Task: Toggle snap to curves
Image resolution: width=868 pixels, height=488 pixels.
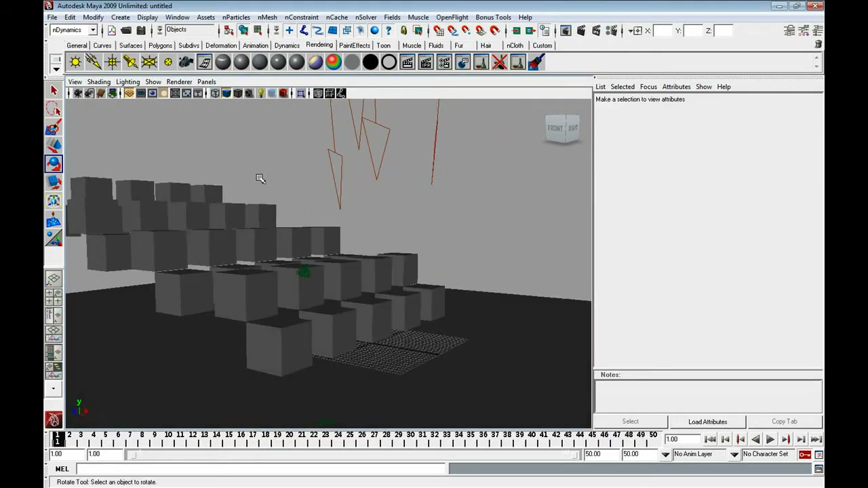Action: pyautogui.click(x=452, y=30)
